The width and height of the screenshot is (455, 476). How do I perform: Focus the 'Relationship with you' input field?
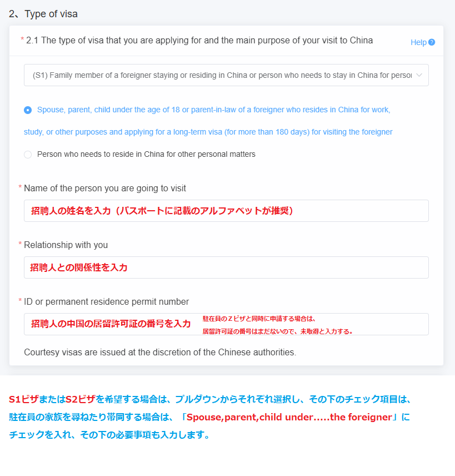click(226, 267)
